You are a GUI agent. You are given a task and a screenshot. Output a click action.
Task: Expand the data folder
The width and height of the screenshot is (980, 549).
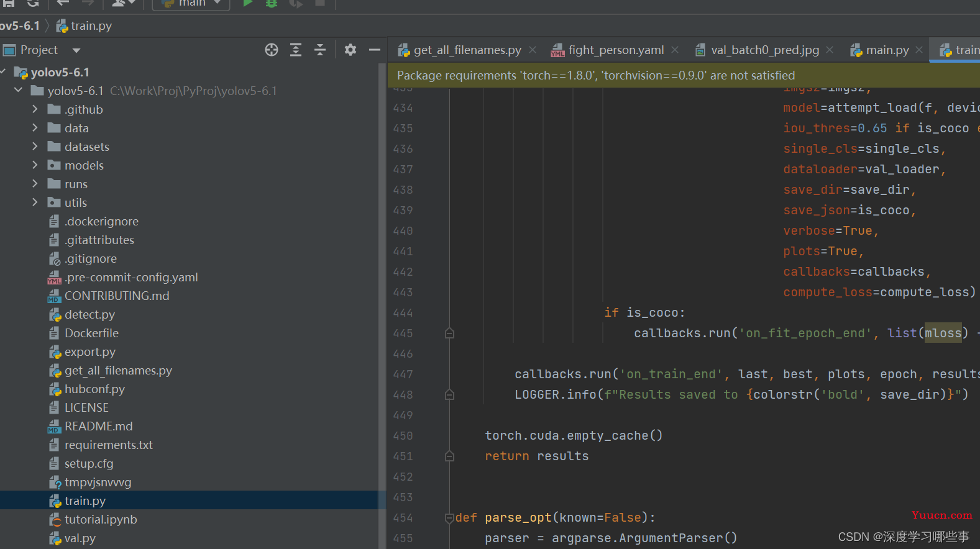point(35,127)
